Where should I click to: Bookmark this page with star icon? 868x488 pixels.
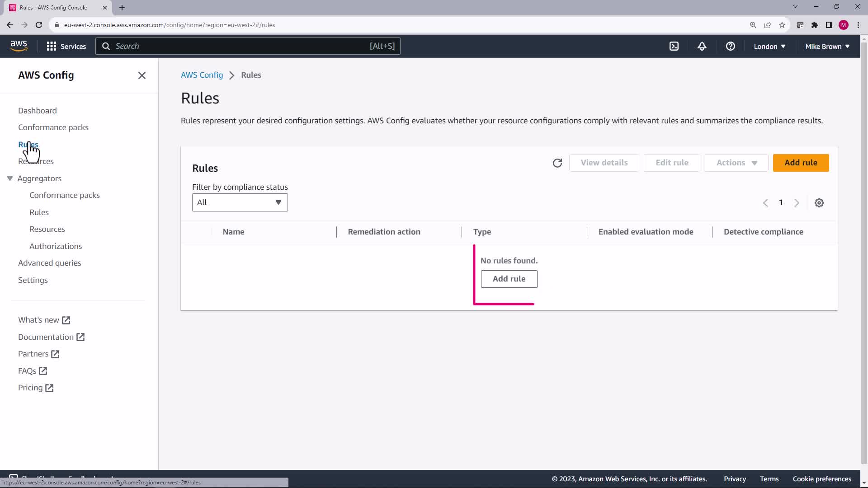[782, 25]
